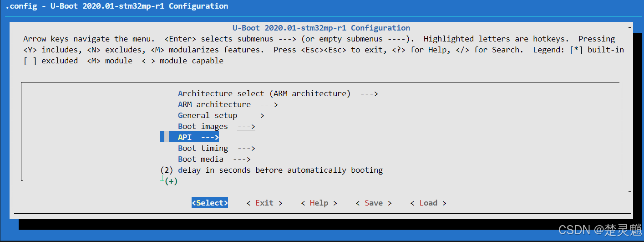Click the <Select> button
This screenshot has height=242, width=644.
pos(210,203)
